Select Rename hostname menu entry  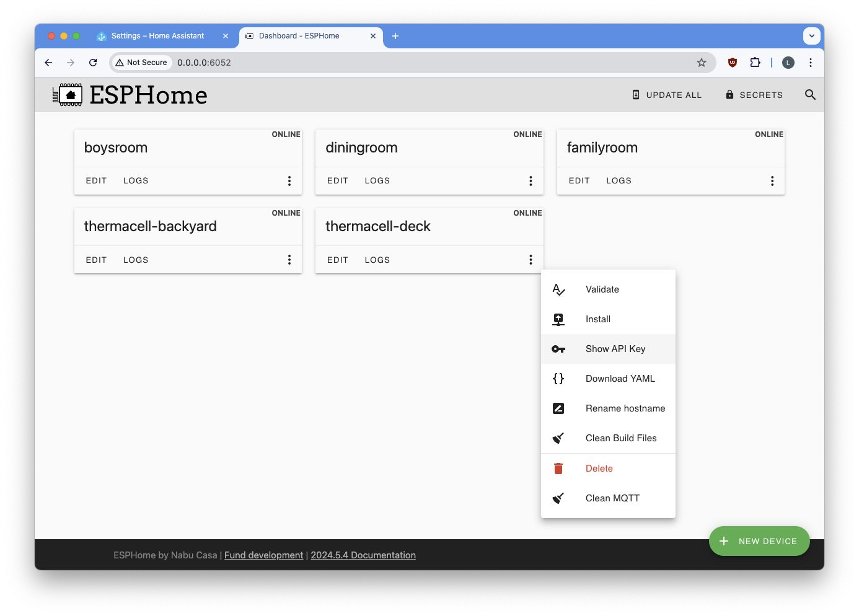608,408
